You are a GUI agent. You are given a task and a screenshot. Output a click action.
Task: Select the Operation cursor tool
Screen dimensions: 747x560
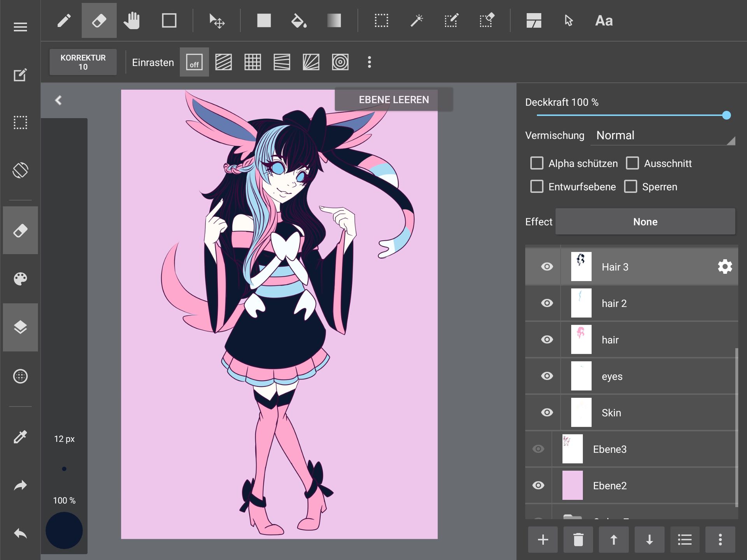568,21
